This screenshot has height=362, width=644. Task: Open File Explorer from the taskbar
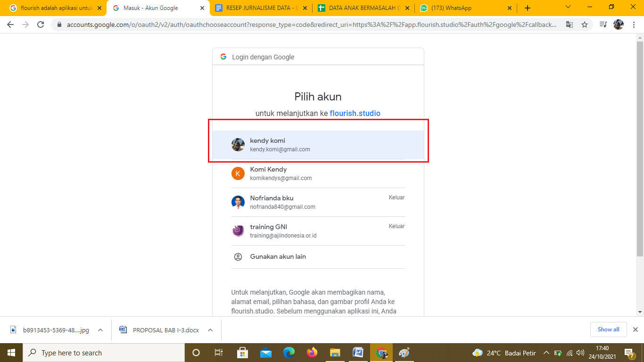[335, 353]
